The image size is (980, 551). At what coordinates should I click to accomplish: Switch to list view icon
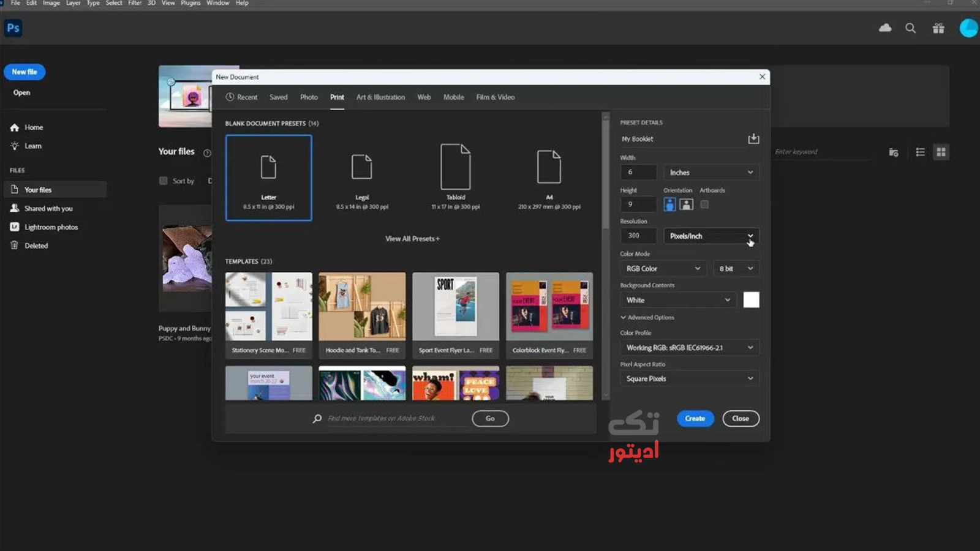pyautogui.click(x=920, y=152)
